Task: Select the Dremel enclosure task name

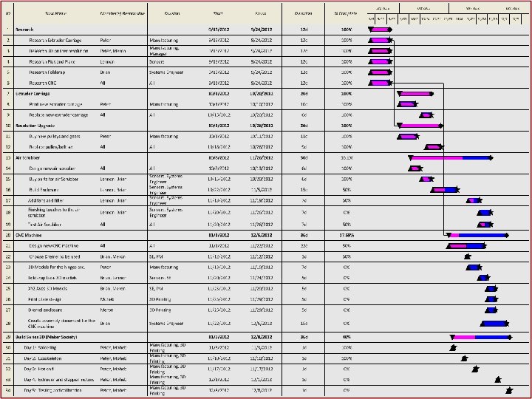Action: click(45, 310)
